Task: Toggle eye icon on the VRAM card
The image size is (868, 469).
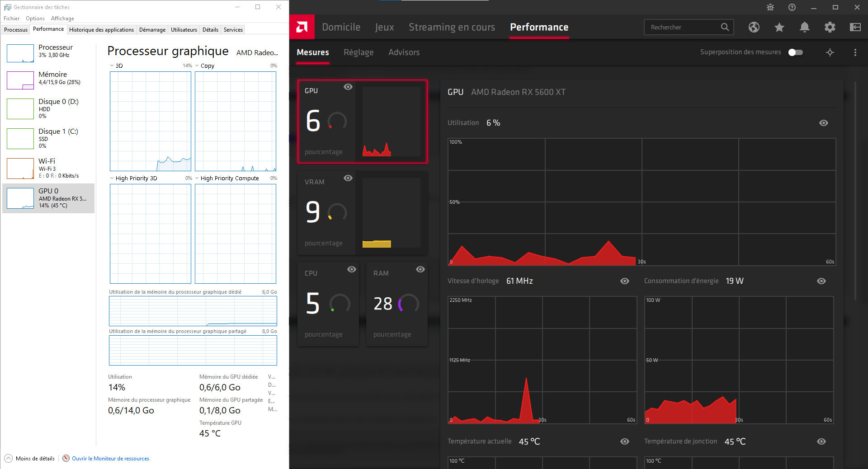Action: [348, 178]
